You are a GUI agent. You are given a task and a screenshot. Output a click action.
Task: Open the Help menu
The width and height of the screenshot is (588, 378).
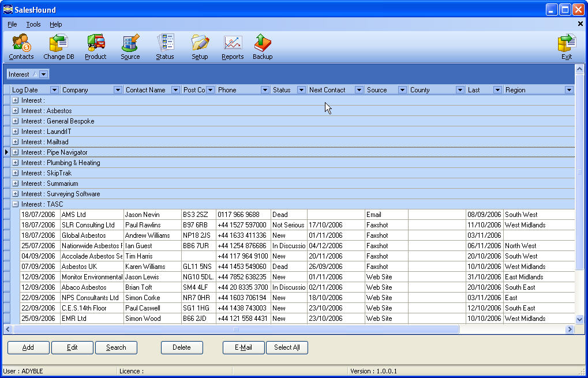56,24
